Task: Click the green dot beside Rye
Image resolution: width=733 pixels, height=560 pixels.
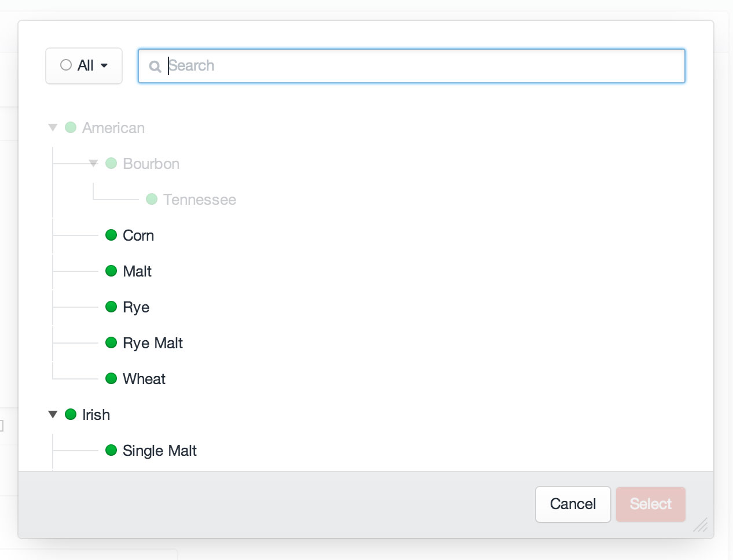Action: point(111,307)
